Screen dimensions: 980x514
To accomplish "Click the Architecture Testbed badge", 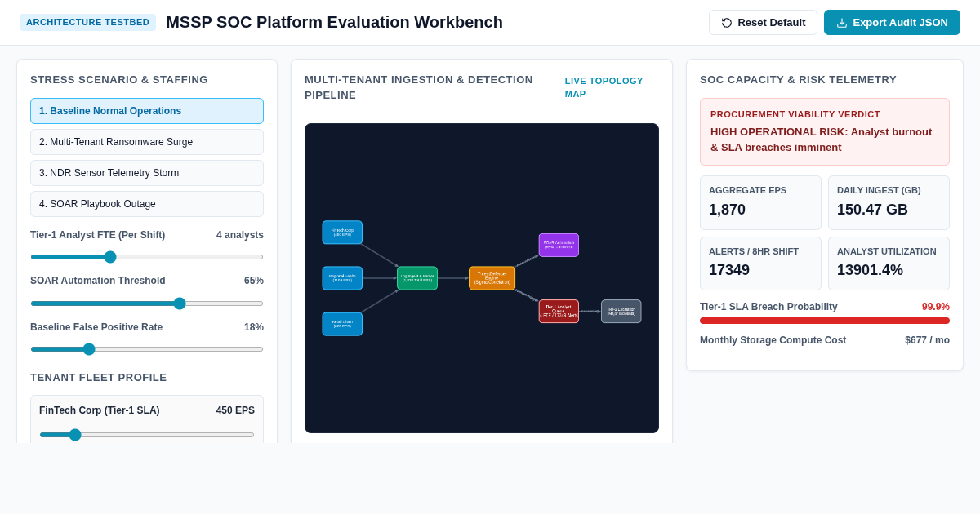I will [x=87, y=22].
